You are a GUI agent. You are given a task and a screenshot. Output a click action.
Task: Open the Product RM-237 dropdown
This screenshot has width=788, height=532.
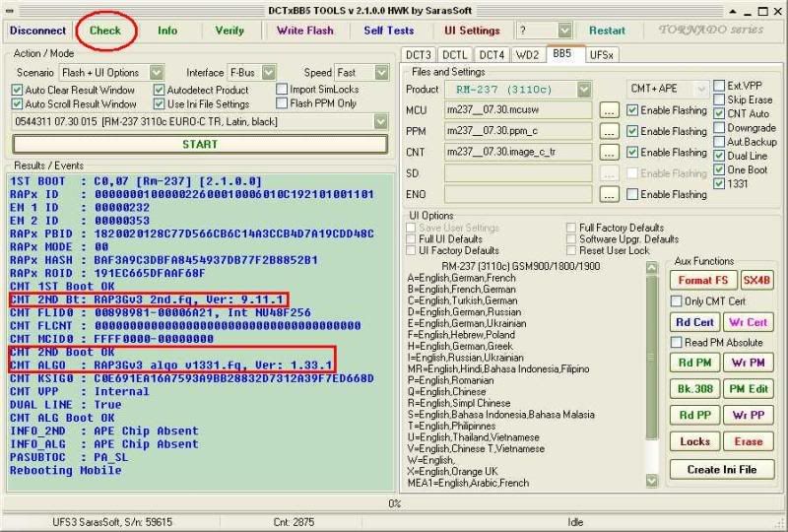(x=584, y=90)
